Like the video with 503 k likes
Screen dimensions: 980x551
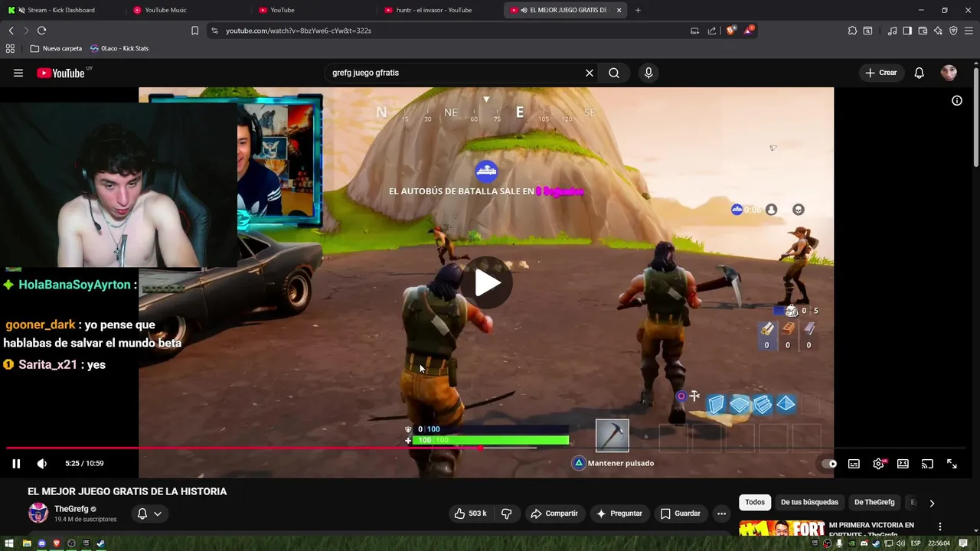[x=470, y=514]
